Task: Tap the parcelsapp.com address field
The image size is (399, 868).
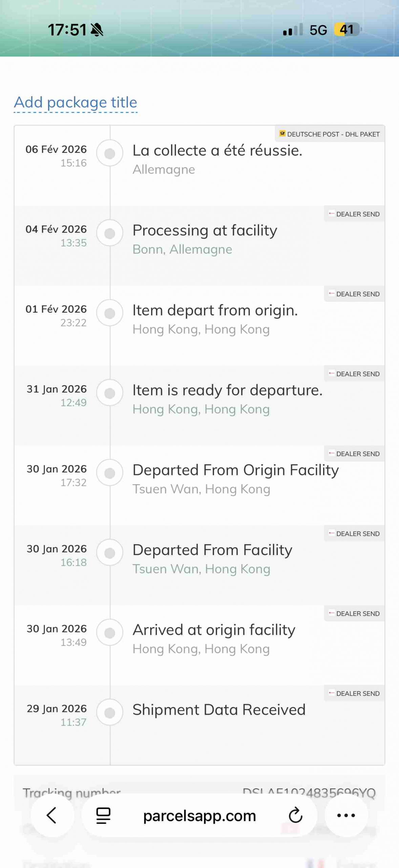Action: point(199,815)
